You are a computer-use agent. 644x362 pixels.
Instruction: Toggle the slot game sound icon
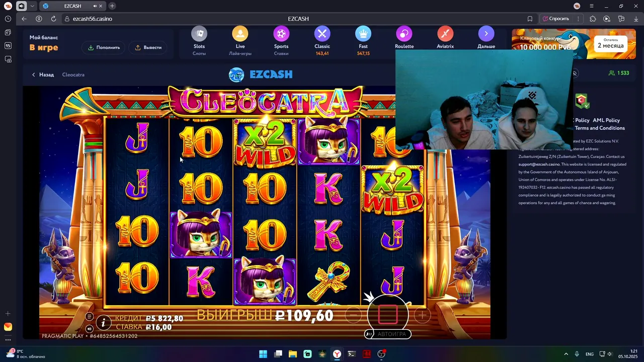[x=89, y=329]
